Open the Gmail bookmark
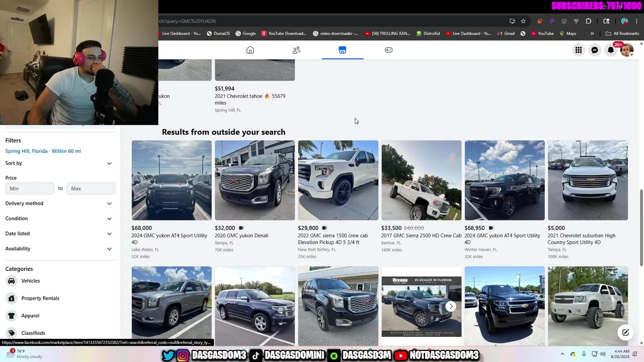This screenshot has height=362, width=644. (x=506, y=34)
